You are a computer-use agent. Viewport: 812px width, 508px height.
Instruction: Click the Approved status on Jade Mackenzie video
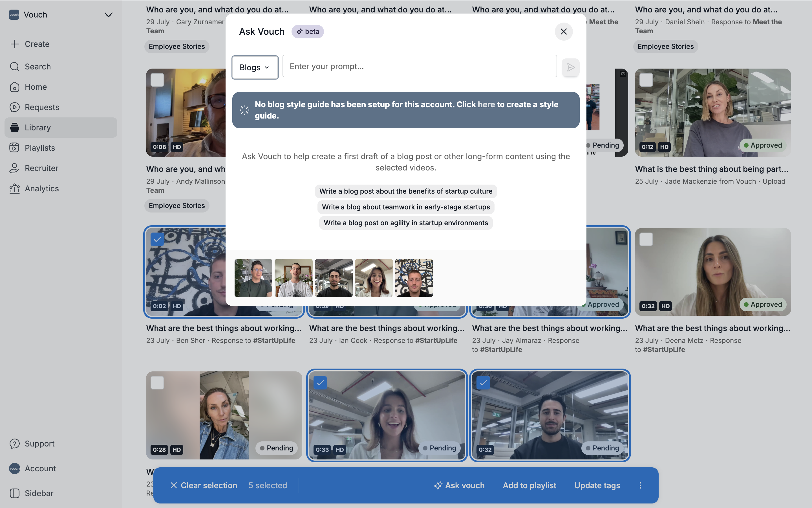coord(763,145)
